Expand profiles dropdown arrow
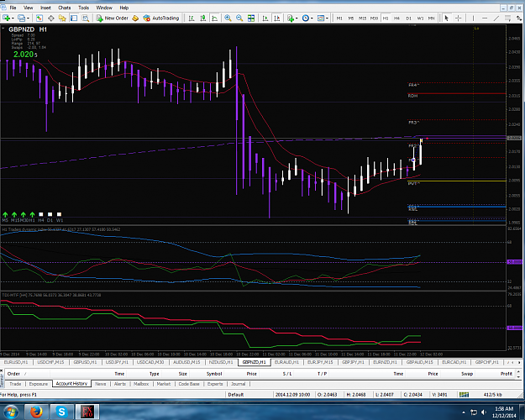Image resolution: width=525 pixels, height=420 pixels. (x=28, y=18)
